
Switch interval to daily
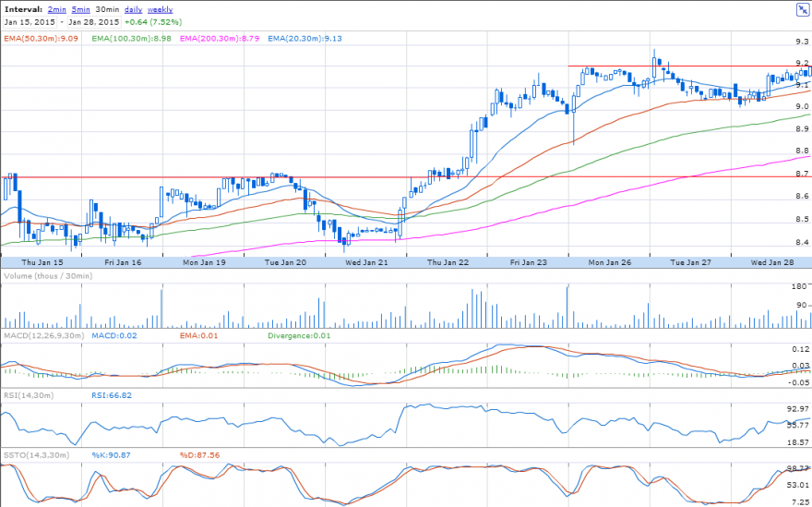click(134, 9)
